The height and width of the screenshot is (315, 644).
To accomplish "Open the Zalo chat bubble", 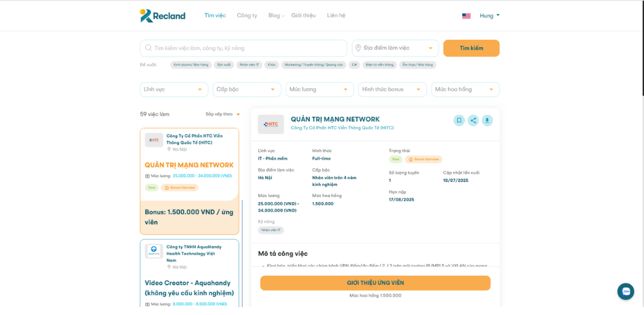I will click(x=626, y=291).
